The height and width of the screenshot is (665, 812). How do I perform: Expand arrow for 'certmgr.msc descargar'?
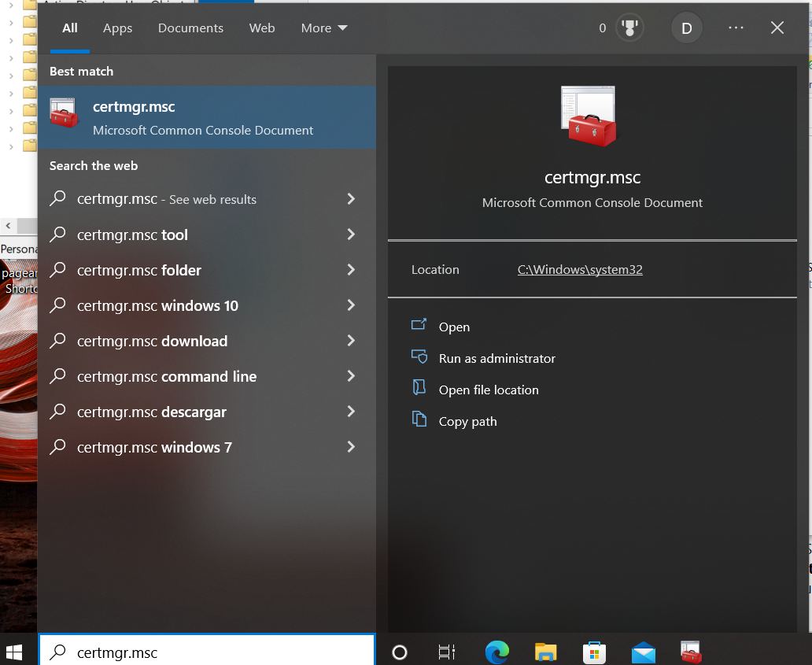[x=351, y=412]
